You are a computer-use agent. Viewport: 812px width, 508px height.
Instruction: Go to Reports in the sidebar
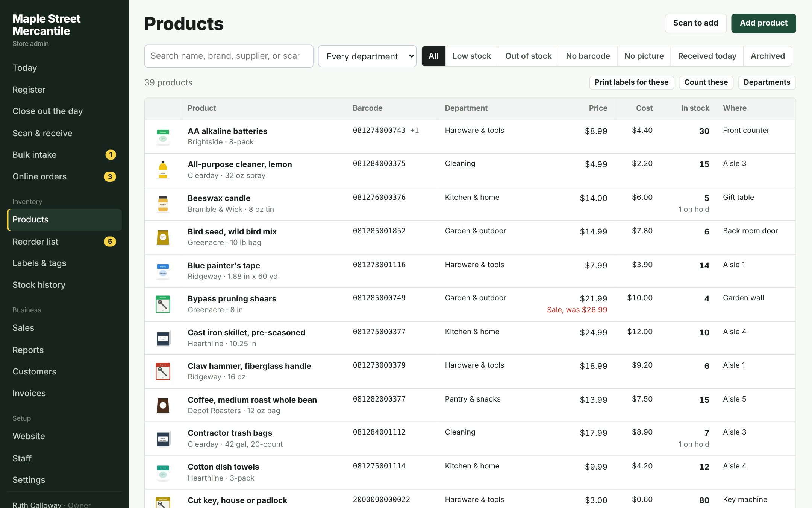pos(64,350)
